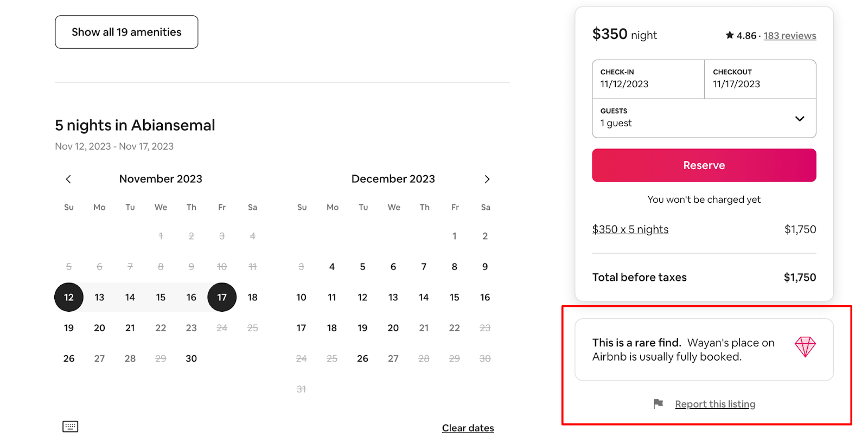
Task: Go to previous month in calendar
Action: tap(68, 179)
